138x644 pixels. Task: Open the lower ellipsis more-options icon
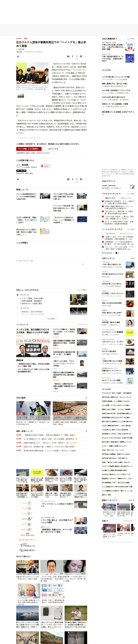coord(85,179)
